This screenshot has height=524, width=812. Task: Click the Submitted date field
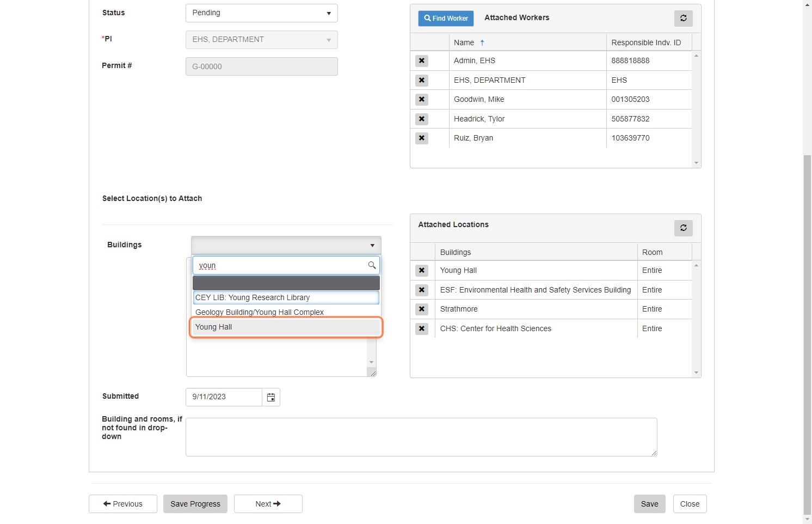pos(224,397)
